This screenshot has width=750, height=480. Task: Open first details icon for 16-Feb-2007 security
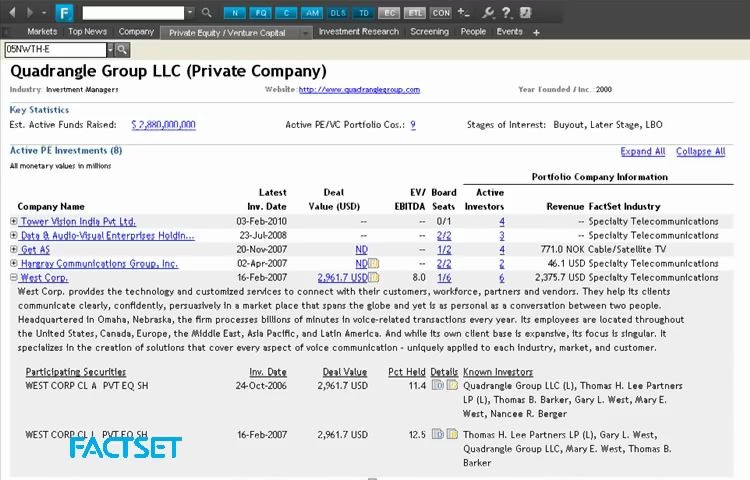438,434
